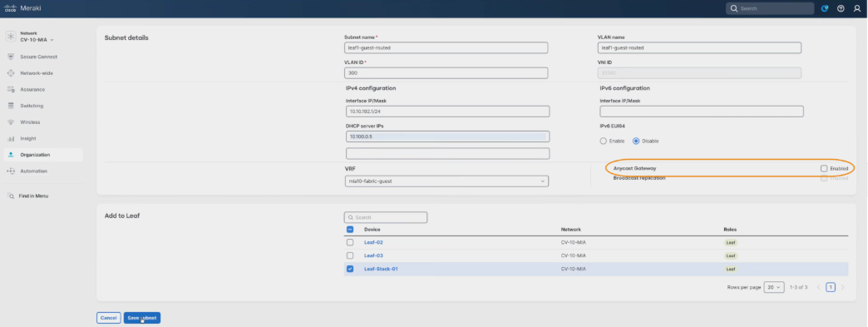Click page 1 pagination button
Image resolution: width=868 pixels, height=327 pixels.
[x=831, y=287]
